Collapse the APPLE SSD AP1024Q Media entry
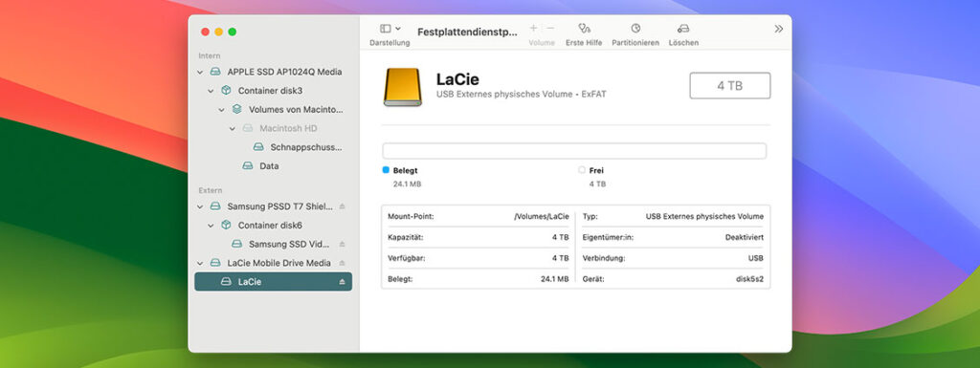 200,73
